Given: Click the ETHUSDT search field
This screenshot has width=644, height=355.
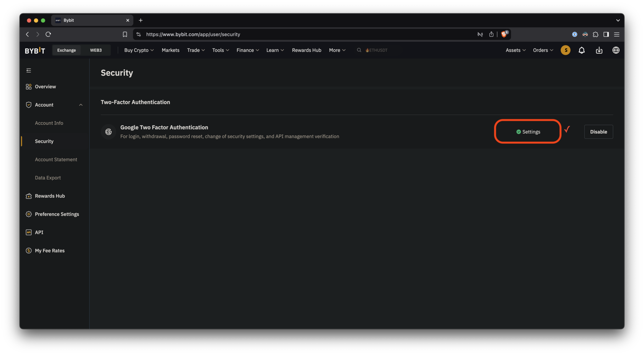Looking at the screenshot, I should [377, 50].
